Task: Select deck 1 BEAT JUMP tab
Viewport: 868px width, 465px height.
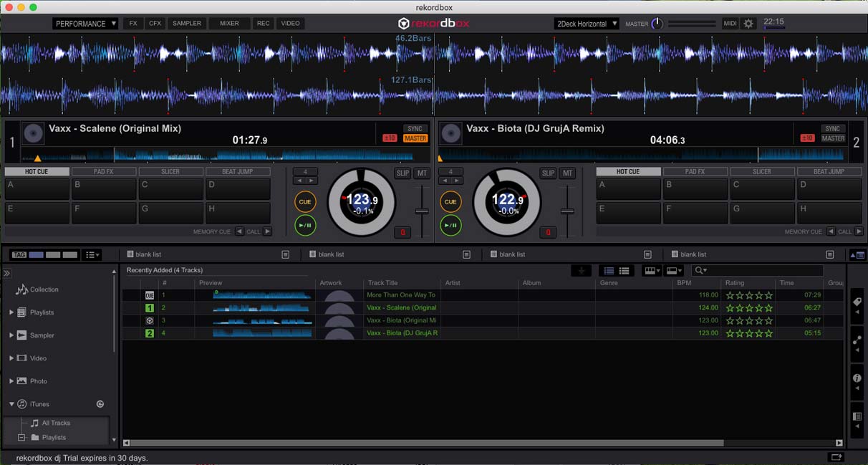Action: tap(238, 172)
